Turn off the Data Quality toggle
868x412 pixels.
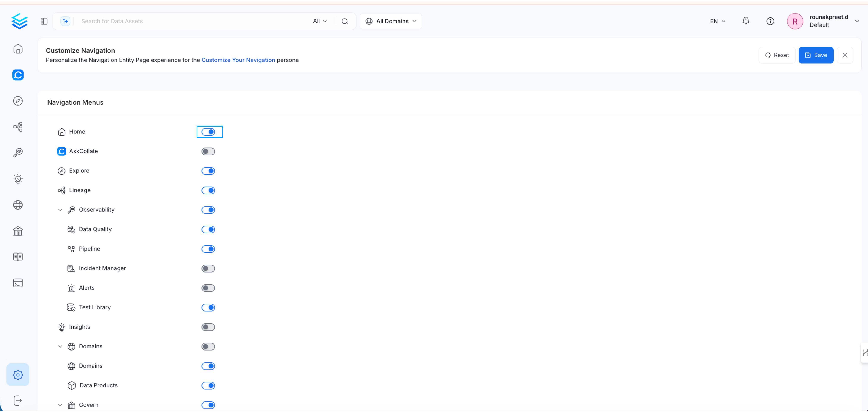coord(208,229)
